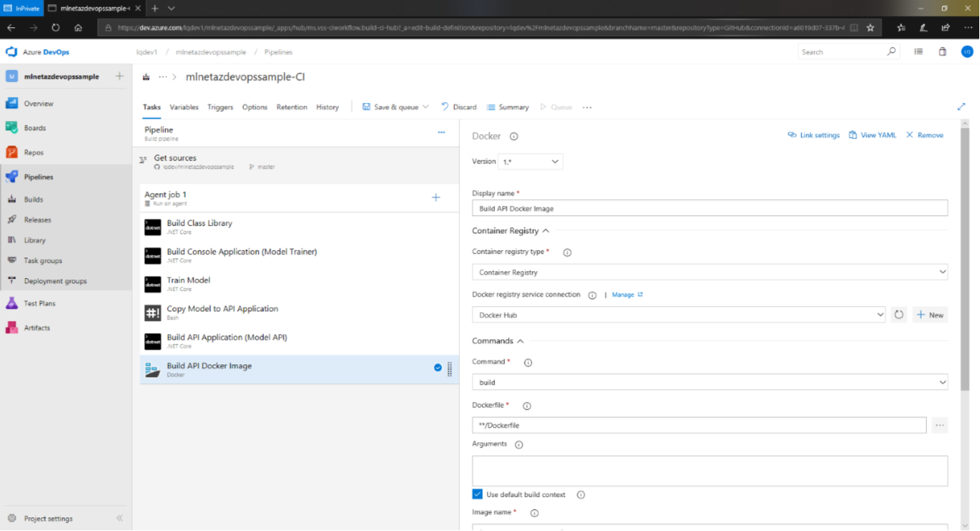Open the Test Plans sidebar icon

tap(11, 303)
